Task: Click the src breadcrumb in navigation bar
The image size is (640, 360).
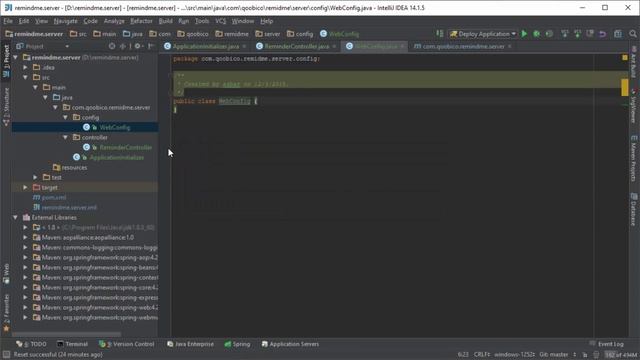Action: [x=78, y=34]
